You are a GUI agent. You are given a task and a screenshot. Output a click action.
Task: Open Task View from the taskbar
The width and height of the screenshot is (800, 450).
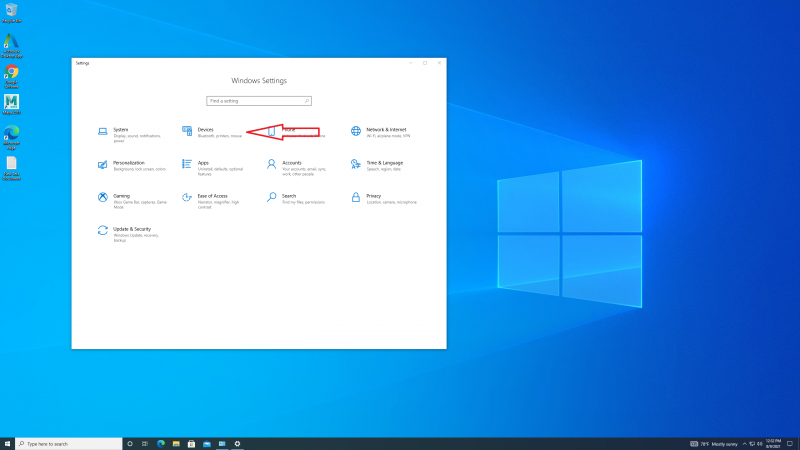click(145, 444)
